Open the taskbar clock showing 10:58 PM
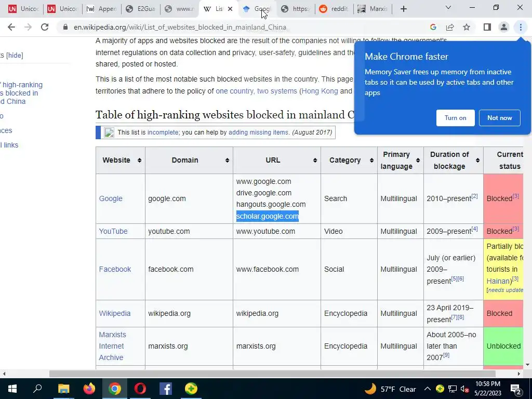This screenshot has height=399, width=532. [488, 389]
